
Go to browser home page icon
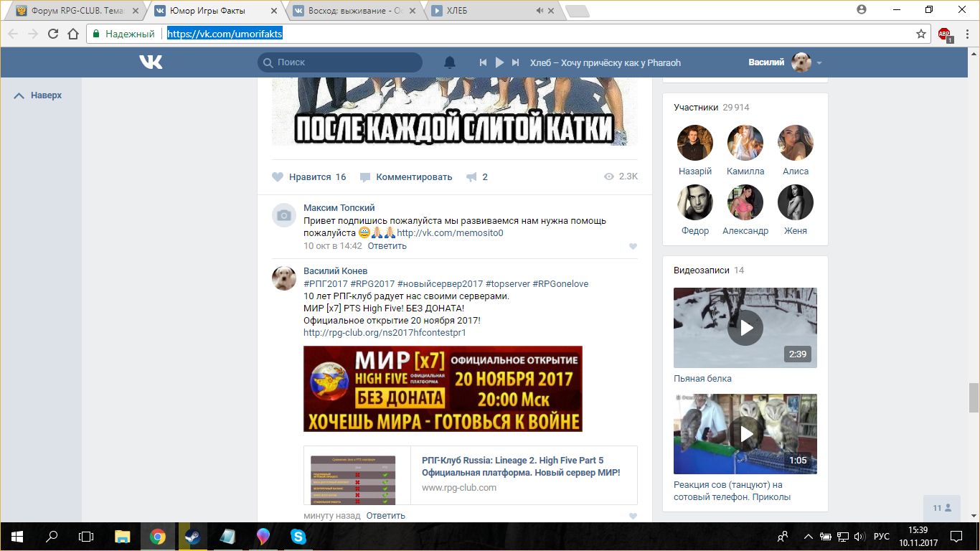(72, 34)
